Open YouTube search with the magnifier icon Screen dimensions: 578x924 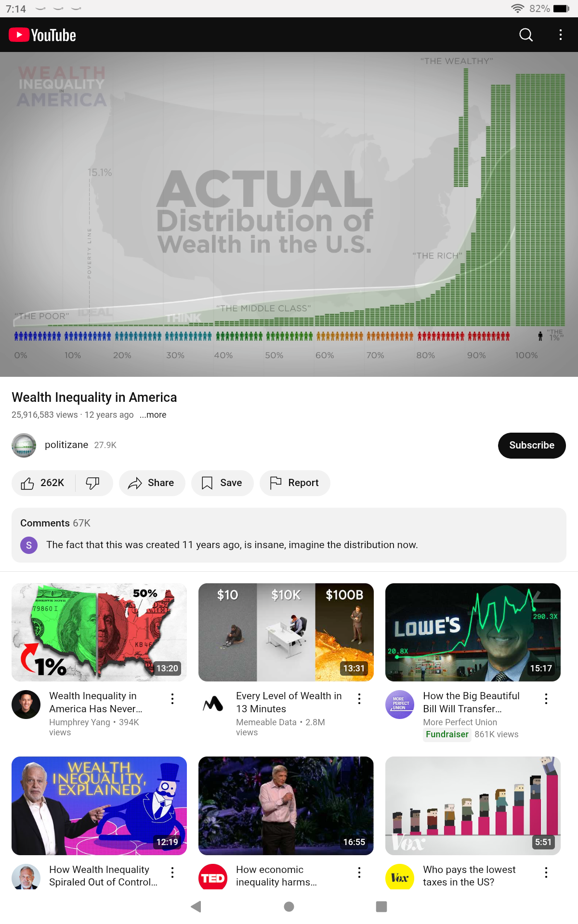tap(526, 35)
